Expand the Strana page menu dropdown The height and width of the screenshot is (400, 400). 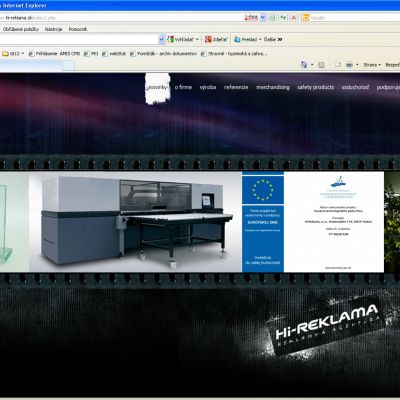click(x=372, y=65)
